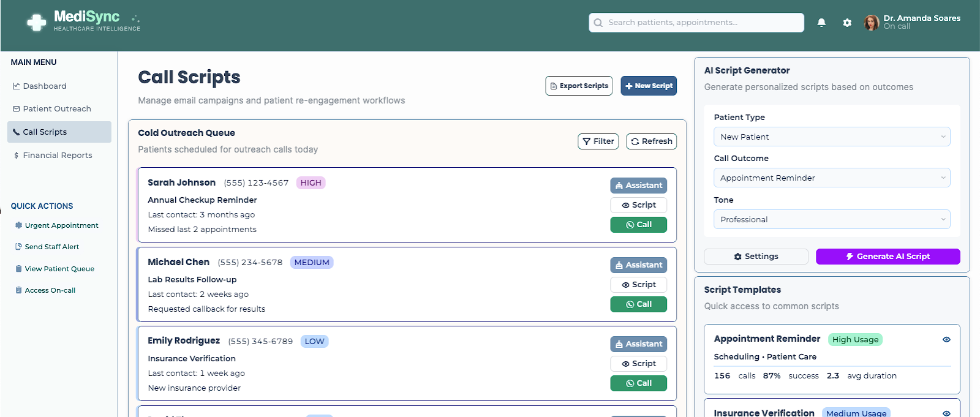Click the 87% success value
980x417 pixels.
pos(772,376)
